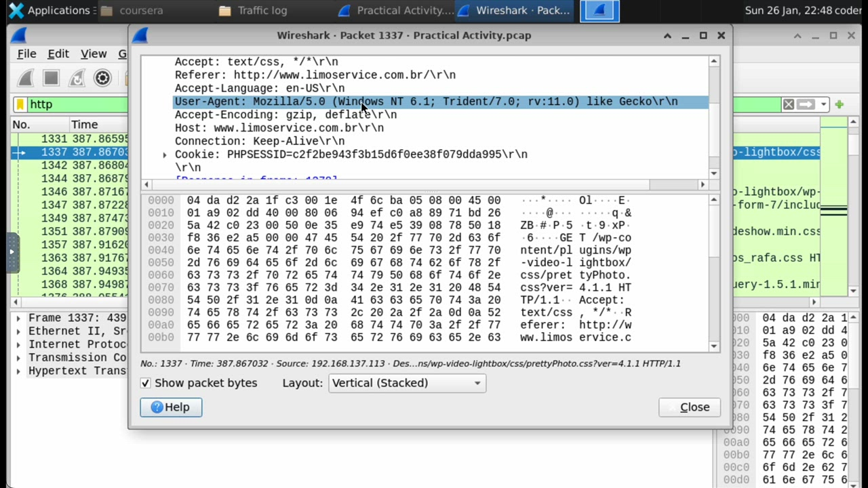This screenshot has height=488, width=868.
Task: Select the User-Agent header line
Action: pos(426,102)
